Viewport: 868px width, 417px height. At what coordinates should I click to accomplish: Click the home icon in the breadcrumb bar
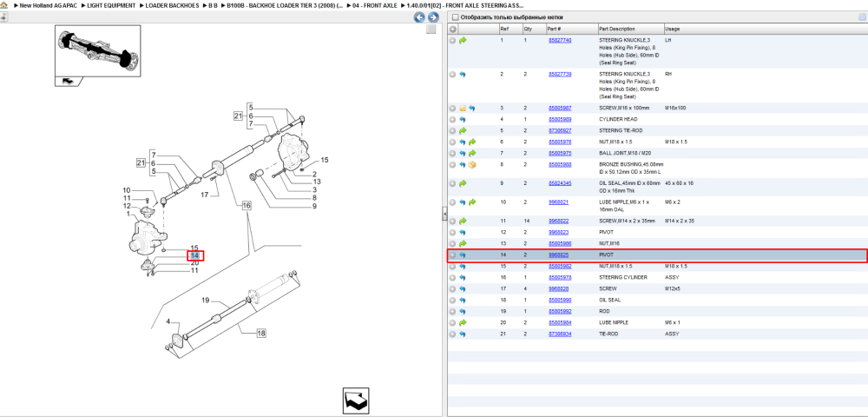click(3, 5)
